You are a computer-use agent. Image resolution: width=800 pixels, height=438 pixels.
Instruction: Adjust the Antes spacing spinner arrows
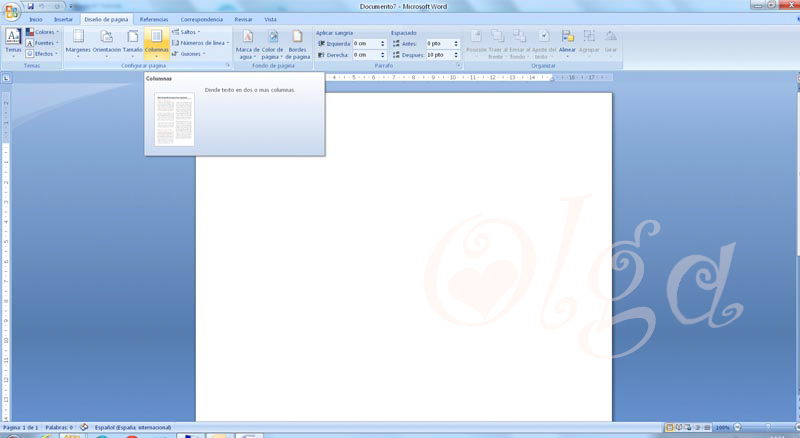tap(456, 44)
